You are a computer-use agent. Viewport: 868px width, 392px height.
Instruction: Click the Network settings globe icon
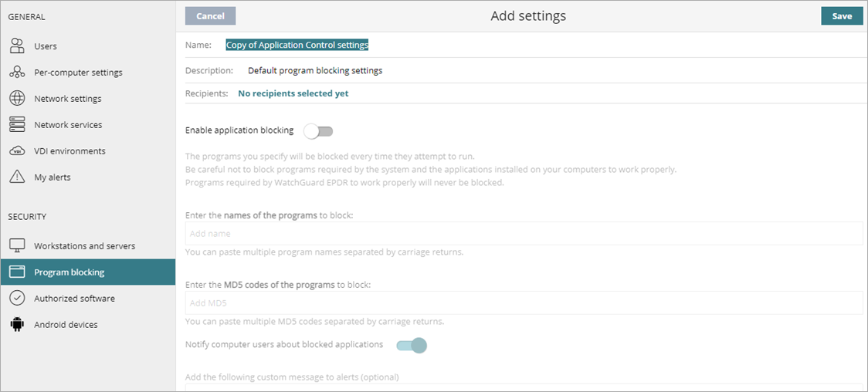(18, 99)
